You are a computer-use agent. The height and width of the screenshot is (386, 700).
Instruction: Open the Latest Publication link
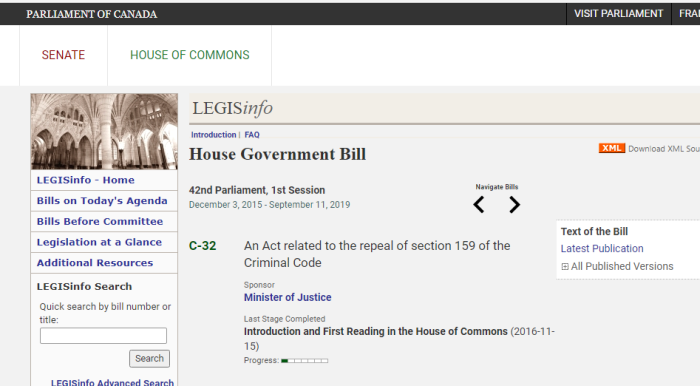coord(602,249)
